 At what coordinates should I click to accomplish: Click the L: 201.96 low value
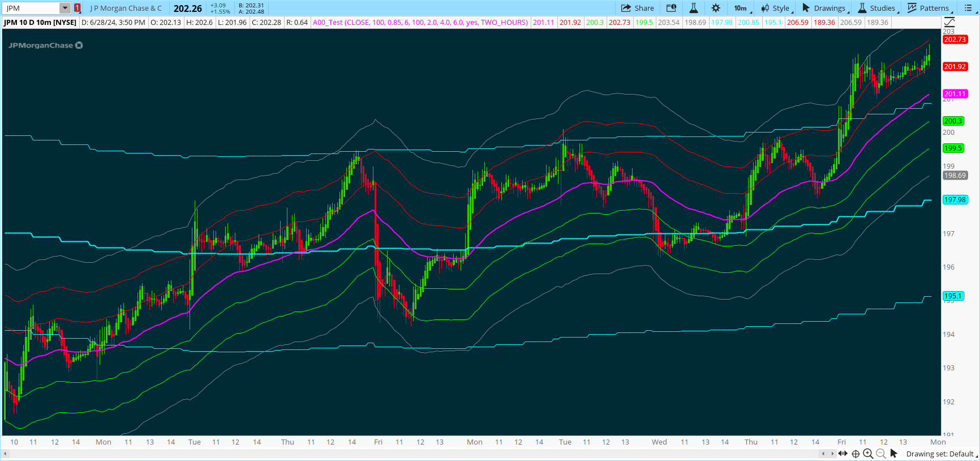233,22
